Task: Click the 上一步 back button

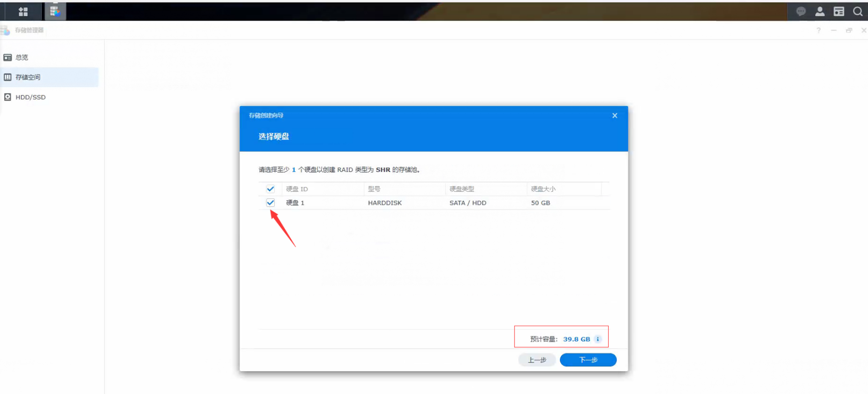Action: [537, 360]
